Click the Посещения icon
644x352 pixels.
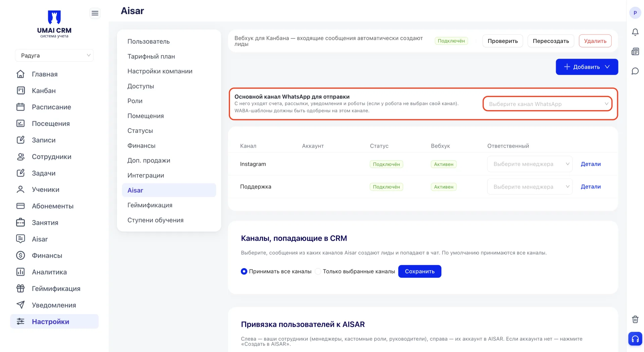(20, 123)
